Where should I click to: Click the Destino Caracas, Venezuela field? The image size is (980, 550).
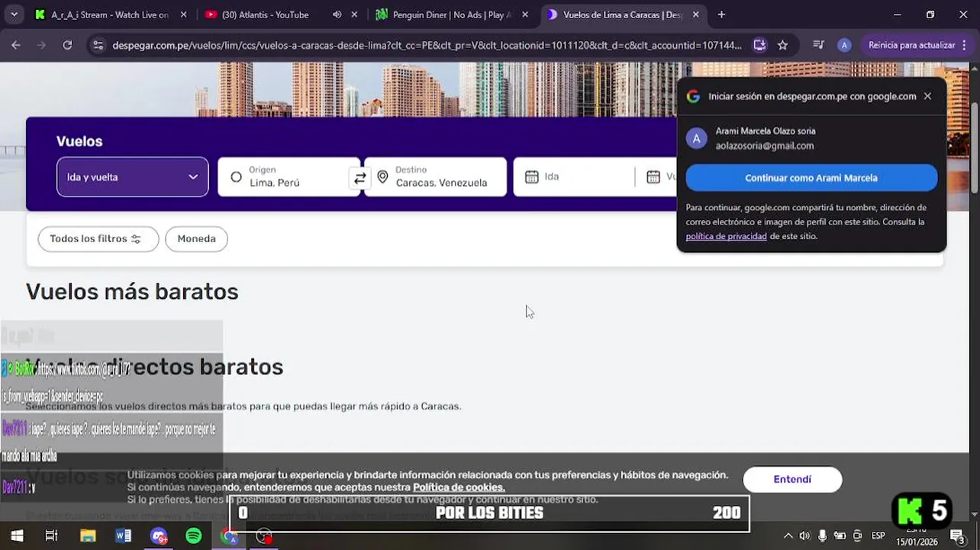pos(435,177)
